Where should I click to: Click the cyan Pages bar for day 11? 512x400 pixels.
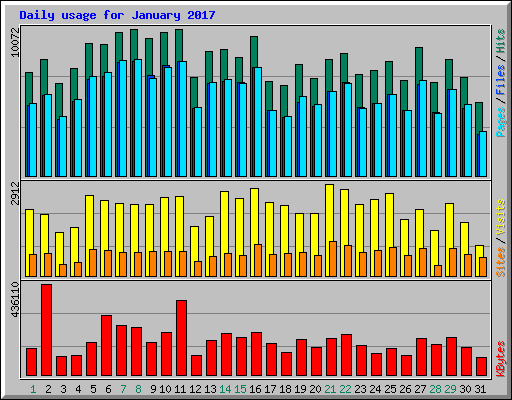click(x=183, y=119)
